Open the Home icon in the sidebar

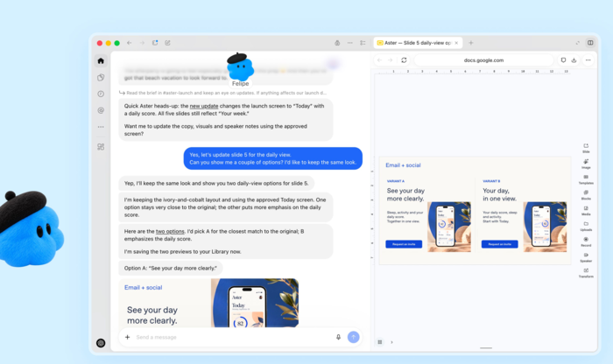[101, 61]
